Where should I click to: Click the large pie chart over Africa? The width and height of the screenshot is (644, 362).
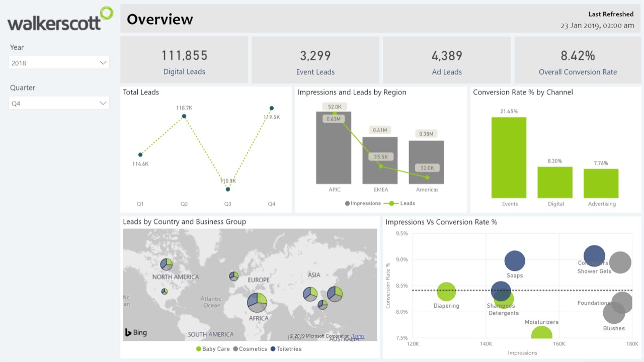257,302
